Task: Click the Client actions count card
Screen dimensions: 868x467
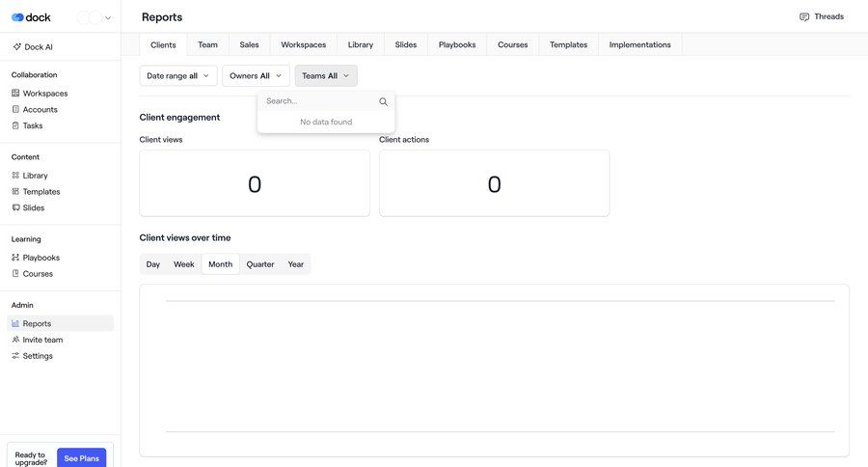Action: [495, 182]
